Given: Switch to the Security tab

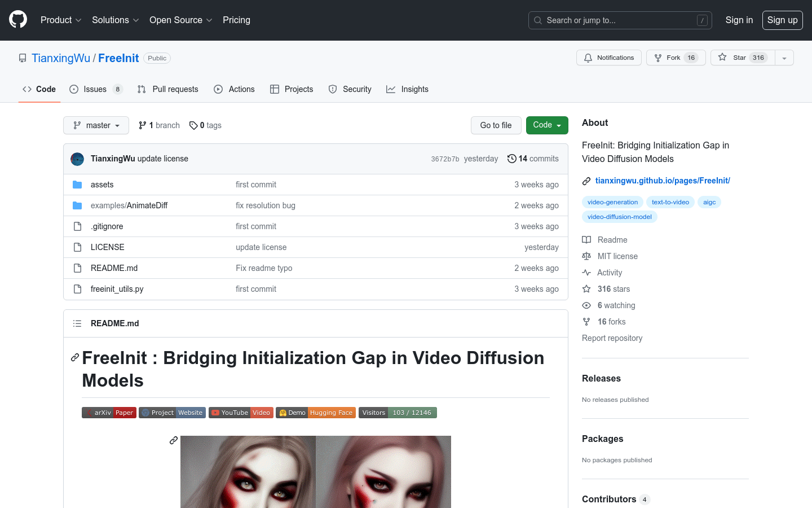Looking at the screenshot, I should click(x=350, y=89).
